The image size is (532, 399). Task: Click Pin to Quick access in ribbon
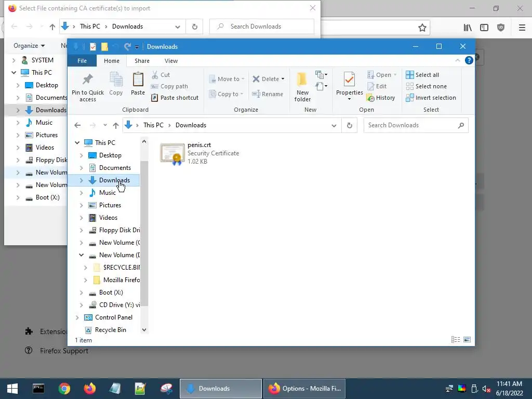coord(87,87)
